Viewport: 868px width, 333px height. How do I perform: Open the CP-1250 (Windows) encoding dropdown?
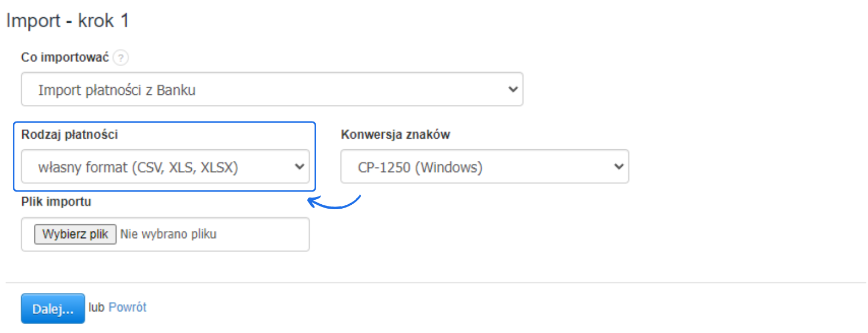point(483,166)
